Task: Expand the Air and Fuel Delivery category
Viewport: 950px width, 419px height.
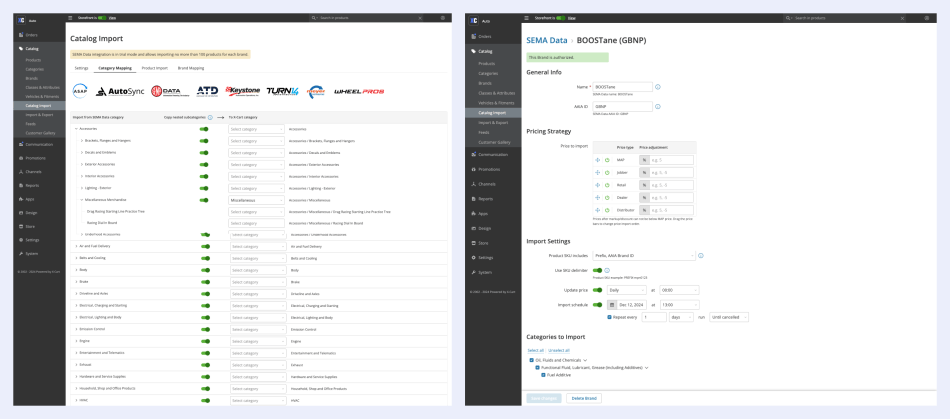Action: click(76, 246)
